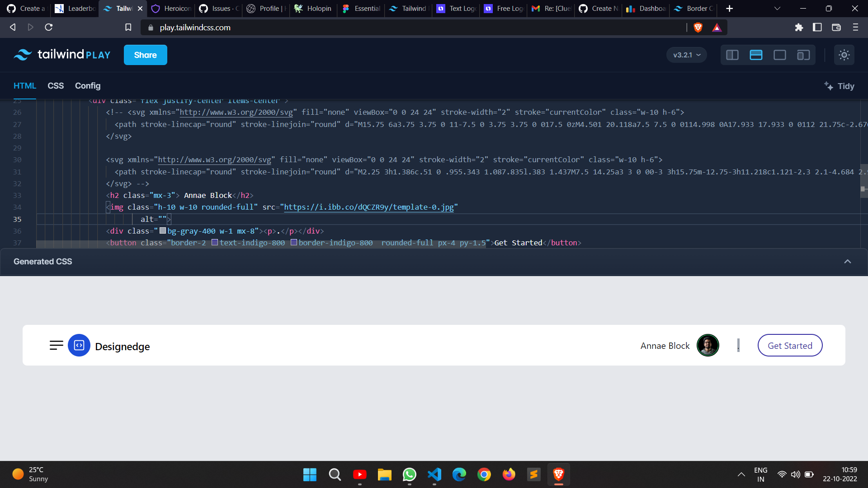Switch to the CSS tab
Screen dimensions: 868x488
[x=55, y=86]
